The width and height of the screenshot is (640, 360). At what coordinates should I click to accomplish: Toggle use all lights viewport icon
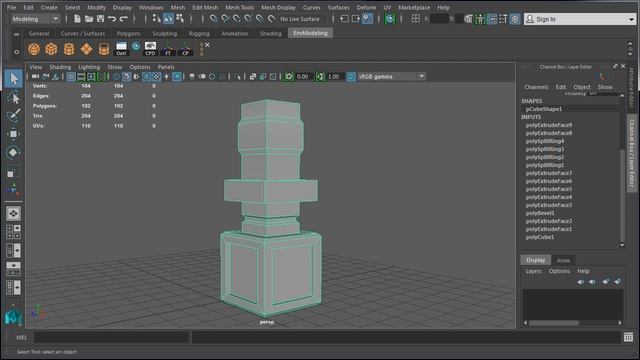[x=167, y=76]
